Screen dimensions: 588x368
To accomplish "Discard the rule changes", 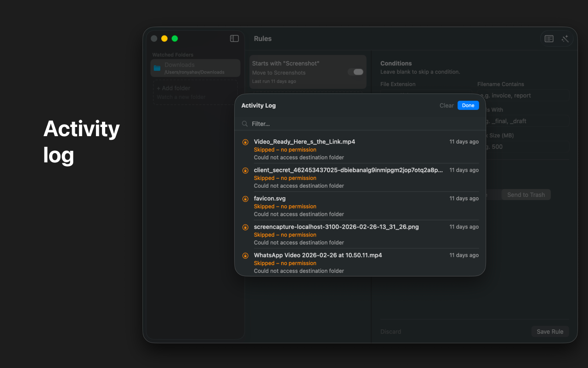I will (x=391, y=332).
